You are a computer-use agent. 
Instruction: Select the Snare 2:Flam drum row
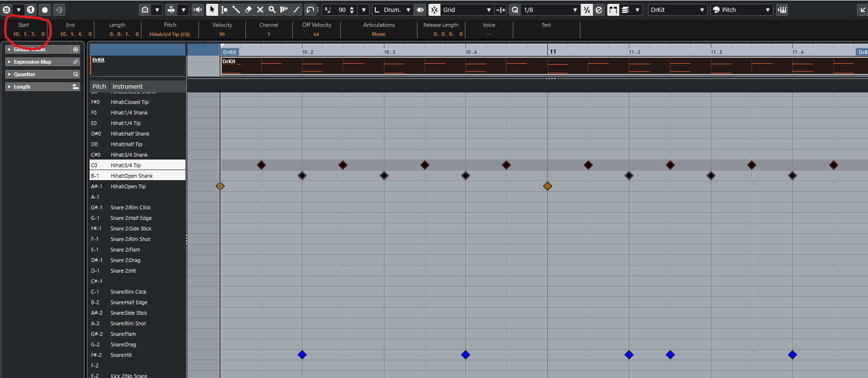138,250
